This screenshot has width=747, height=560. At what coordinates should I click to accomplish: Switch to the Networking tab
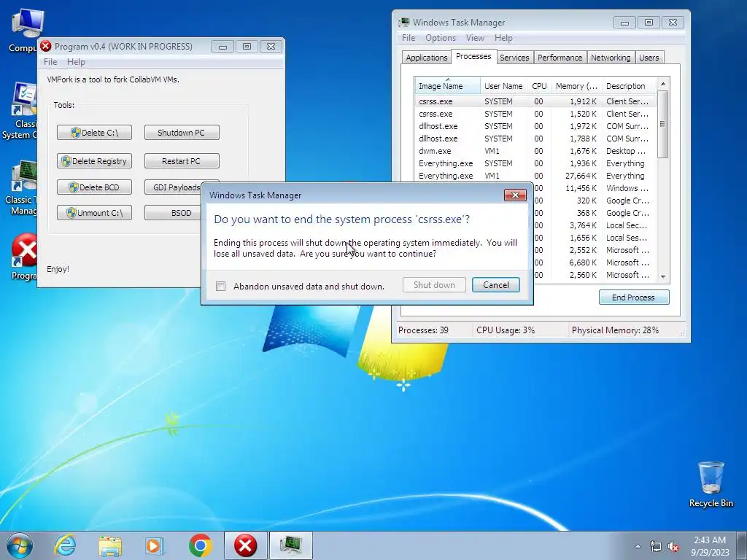[x=611, y=57]
